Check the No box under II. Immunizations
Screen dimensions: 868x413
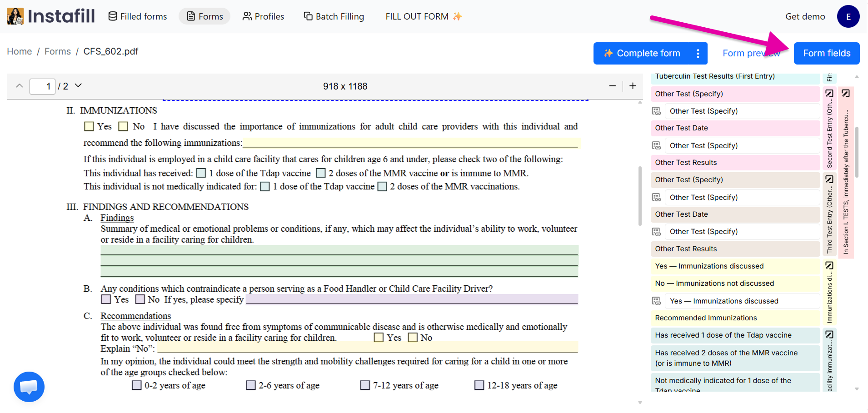click(x=123, y=126)
